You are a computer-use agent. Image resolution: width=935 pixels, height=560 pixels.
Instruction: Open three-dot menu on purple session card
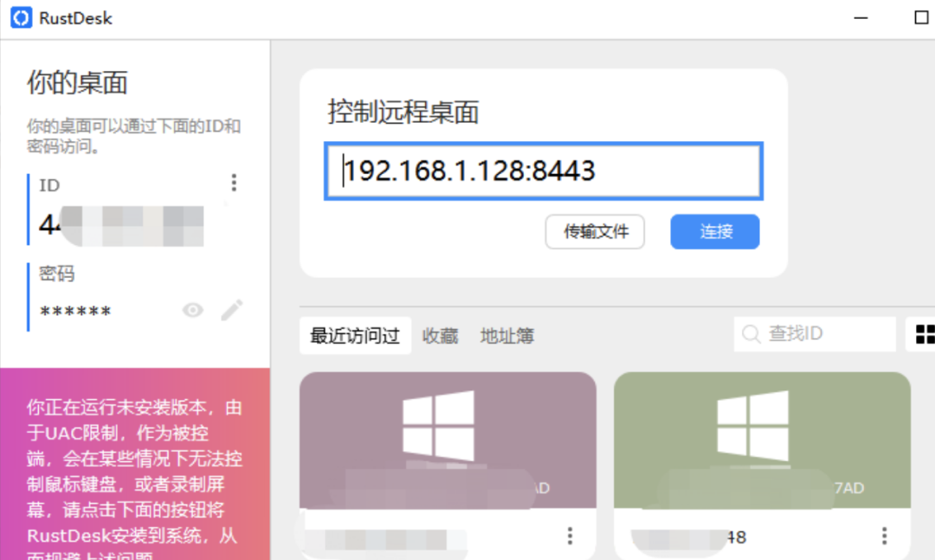click(570, 536)
